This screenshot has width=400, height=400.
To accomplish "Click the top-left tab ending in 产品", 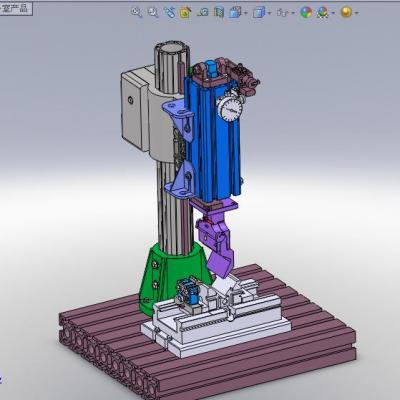I will coord(16,8).
